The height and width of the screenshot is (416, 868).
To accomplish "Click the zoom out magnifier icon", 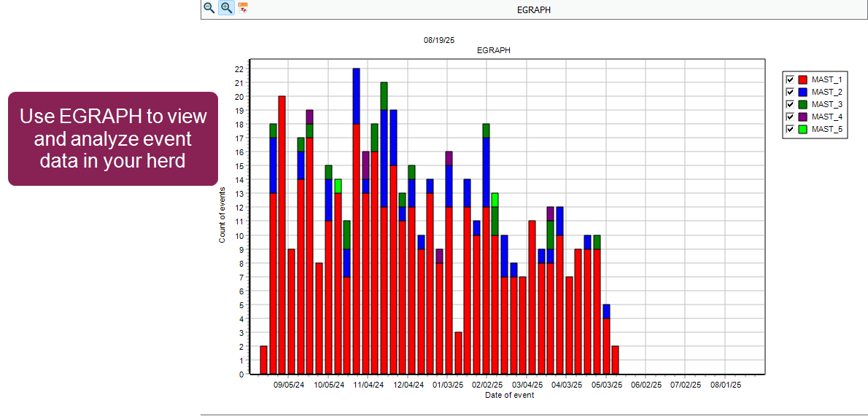I will pos(209,8).
